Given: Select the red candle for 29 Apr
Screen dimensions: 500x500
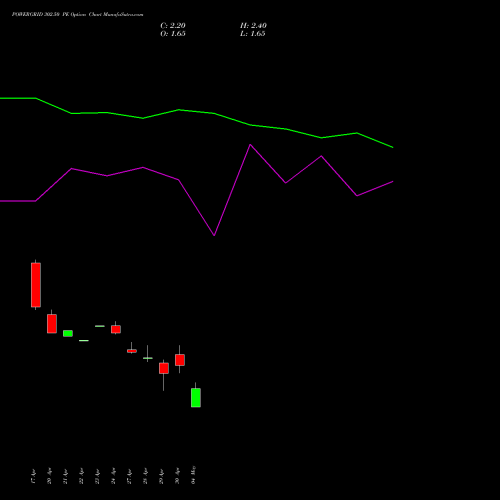Looking at the screenshot, I should 164,368.
